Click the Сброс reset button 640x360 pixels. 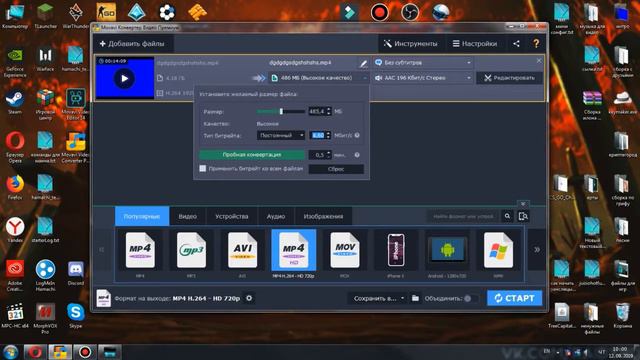pos(336,169)
